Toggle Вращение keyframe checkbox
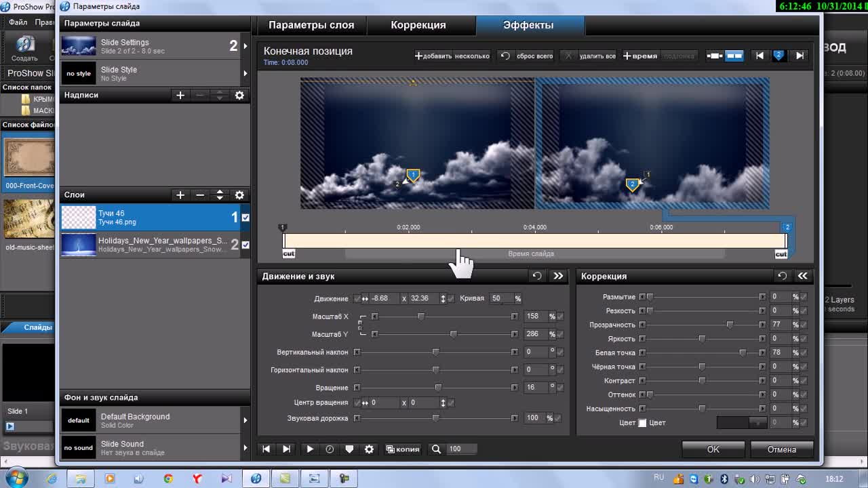868x488 pixels. tap(560, 388)
